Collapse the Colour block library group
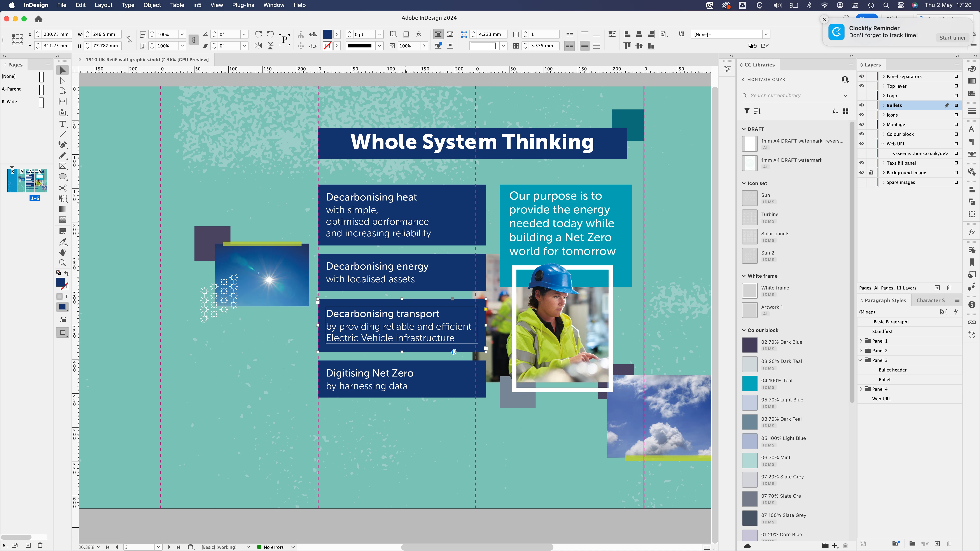 (744, 330)
